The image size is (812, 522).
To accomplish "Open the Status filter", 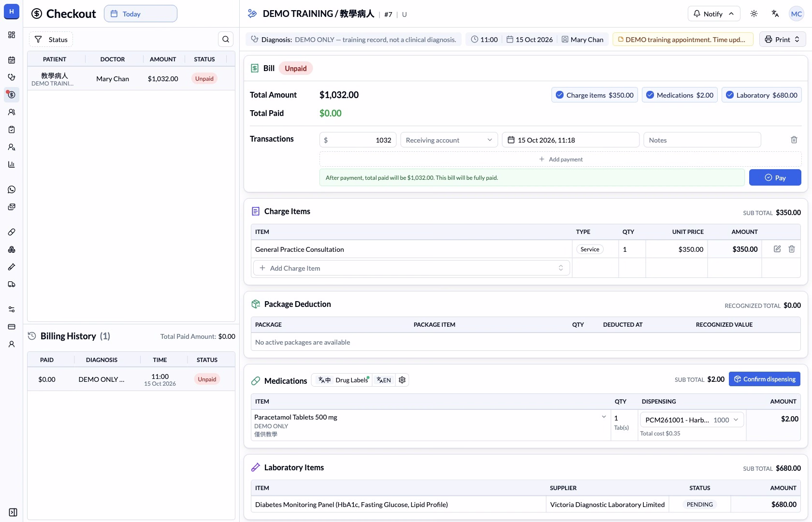I will coord(51,39).
